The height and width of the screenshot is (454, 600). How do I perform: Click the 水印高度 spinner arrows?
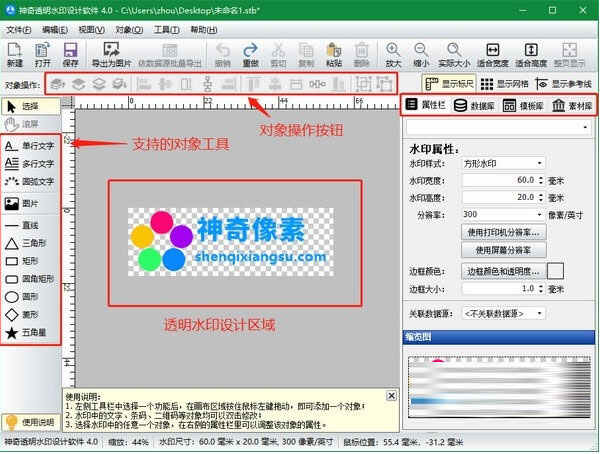pyautogui.click(x=541, y=198)
